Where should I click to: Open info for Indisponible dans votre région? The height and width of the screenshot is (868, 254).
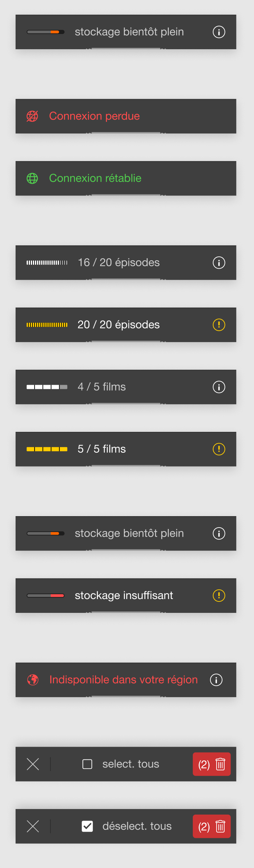[x=216, y=680]
